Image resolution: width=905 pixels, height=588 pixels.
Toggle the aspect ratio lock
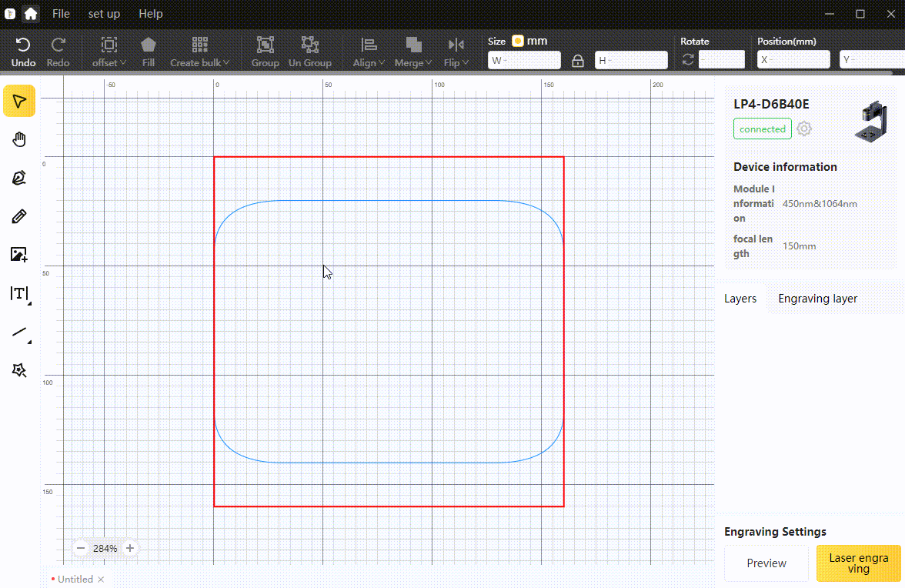pyautogui.click(x=578, y=61)
